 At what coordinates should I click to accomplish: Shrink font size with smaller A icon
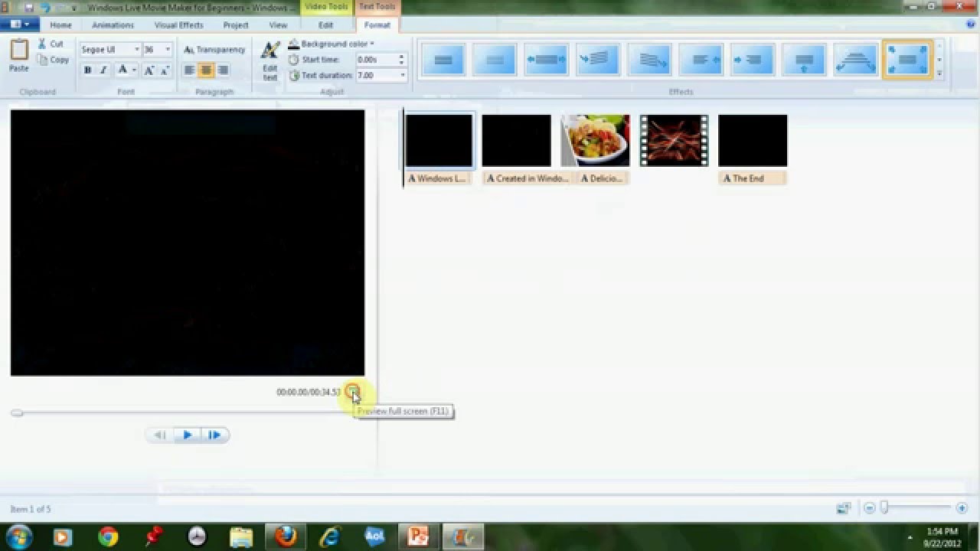165,70
